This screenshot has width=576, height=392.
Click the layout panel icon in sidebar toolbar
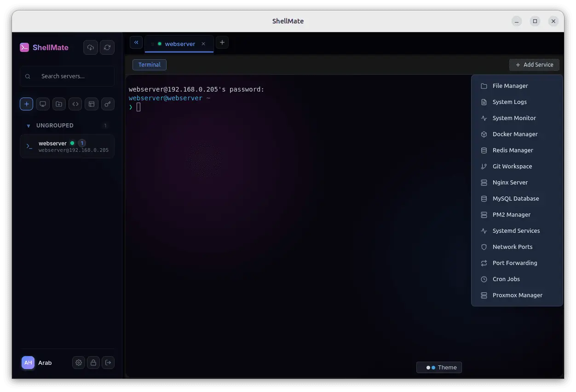coord(92,104)
